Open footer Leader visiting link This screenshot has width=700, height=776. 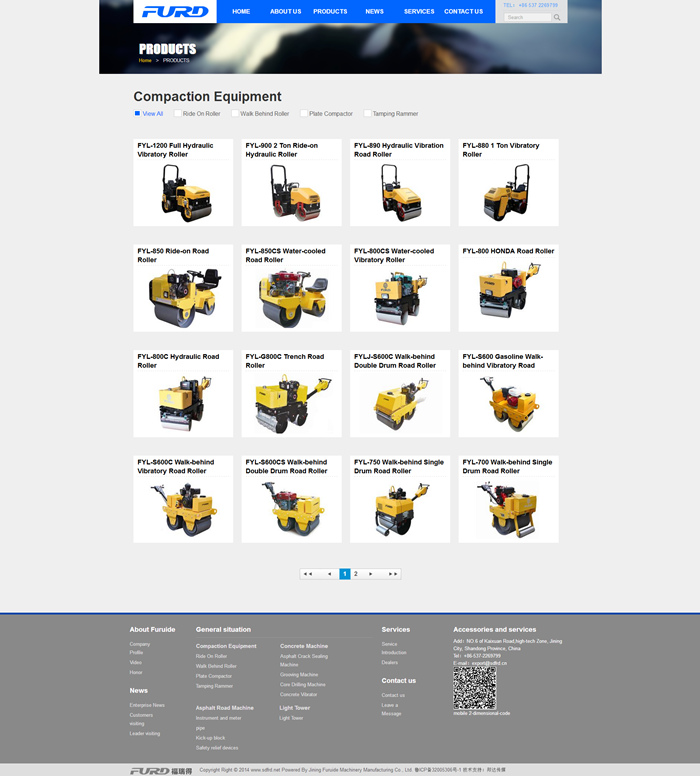[x=145, y=733]
